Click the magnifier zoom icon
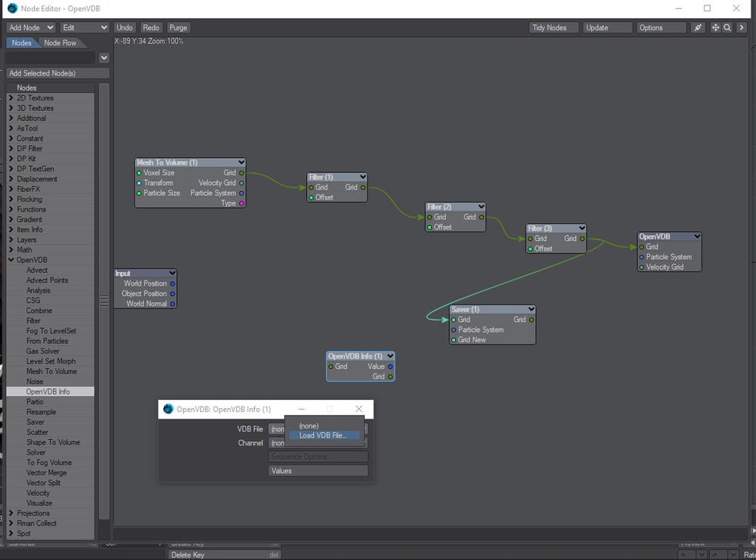756x560 pixels. (727, 27)
